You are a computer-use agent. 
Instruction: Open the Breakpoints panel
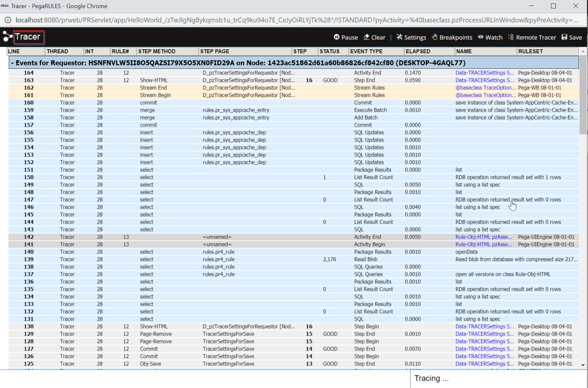pos(452,37)
